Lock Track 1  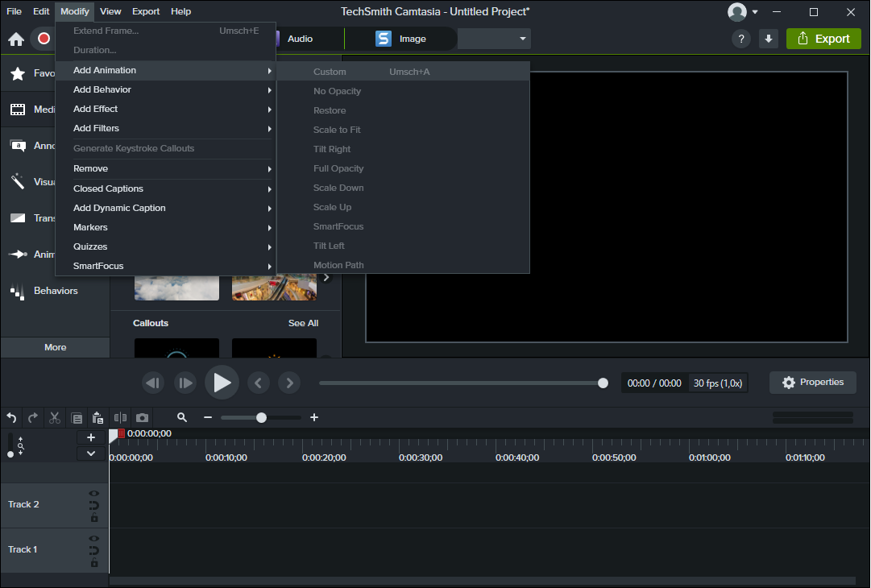point(94,562)
